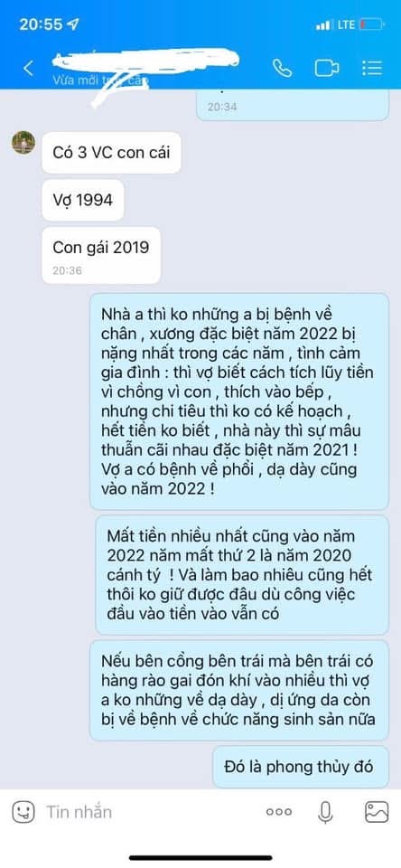Tap message starting 'Mất tiền nhiều nhất'
This screenshot has width=401, height=868.
point(242,575)
